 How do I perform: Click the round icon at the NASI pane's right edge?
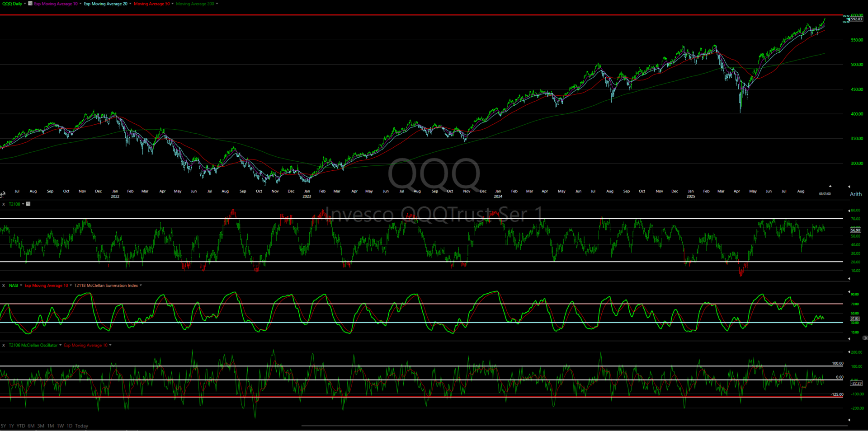[865, 338]
